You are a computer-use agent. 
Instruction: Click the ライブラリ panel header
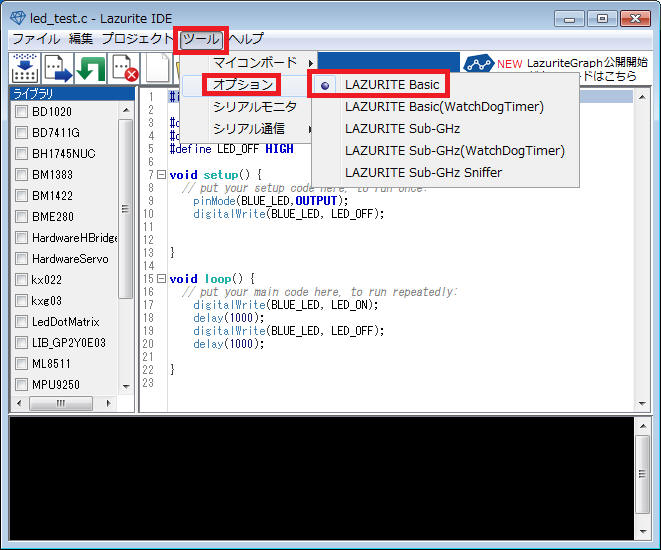pyautogui.click(x=72, y=94)
